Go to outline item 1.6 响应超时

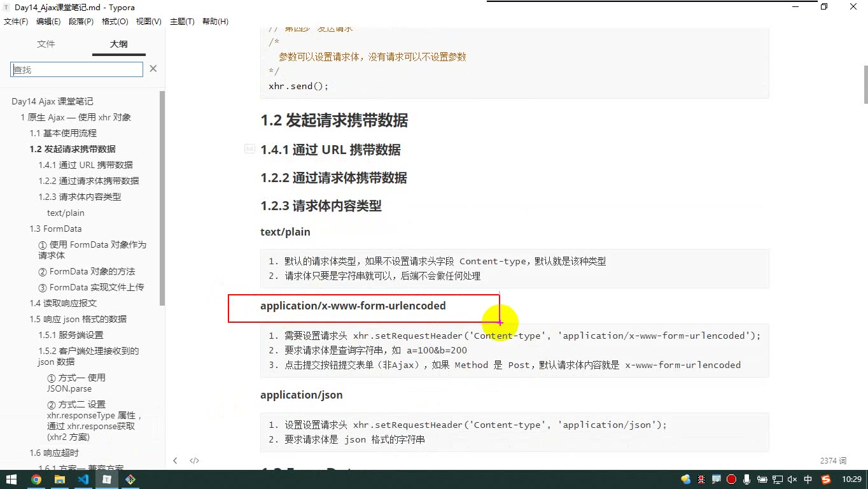pos(54,453)
